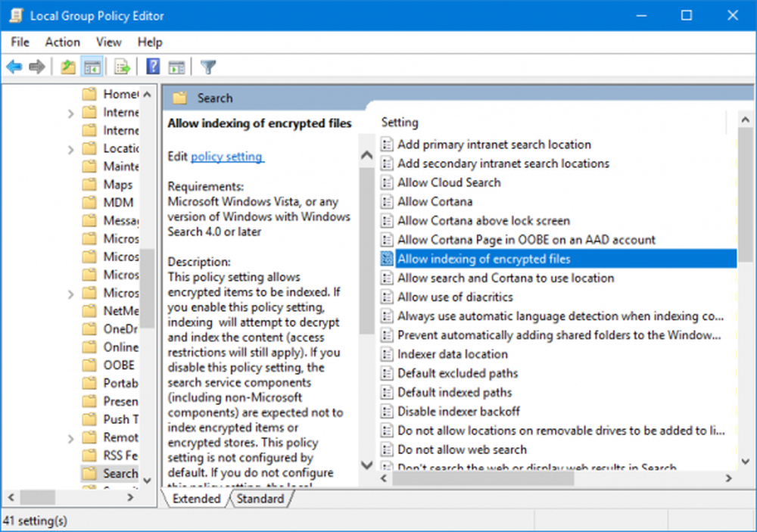This screenshot has height=532, width=757.
Task: Click the Setting column header
Action: pos(400,122)
